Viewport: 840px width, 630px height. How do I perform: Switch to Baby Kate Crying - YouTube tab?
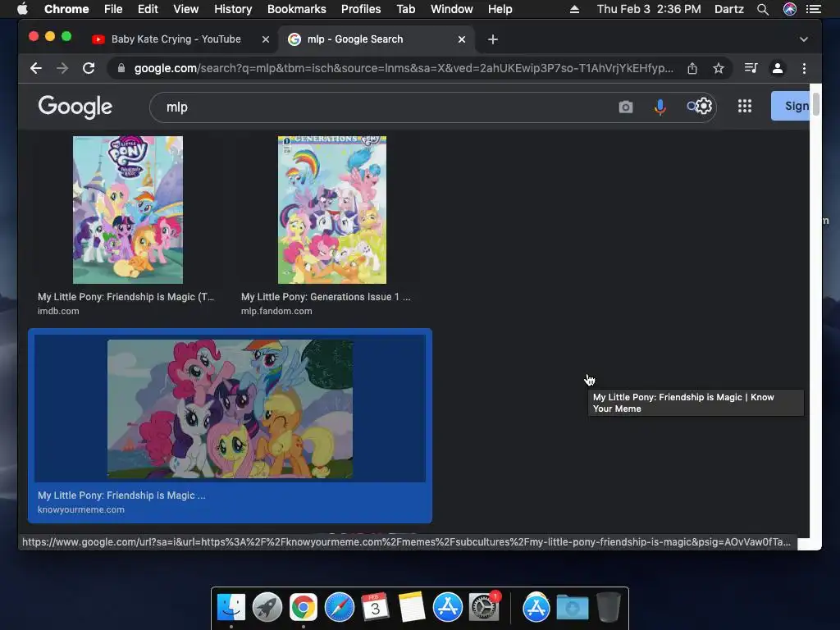point(176,39)
